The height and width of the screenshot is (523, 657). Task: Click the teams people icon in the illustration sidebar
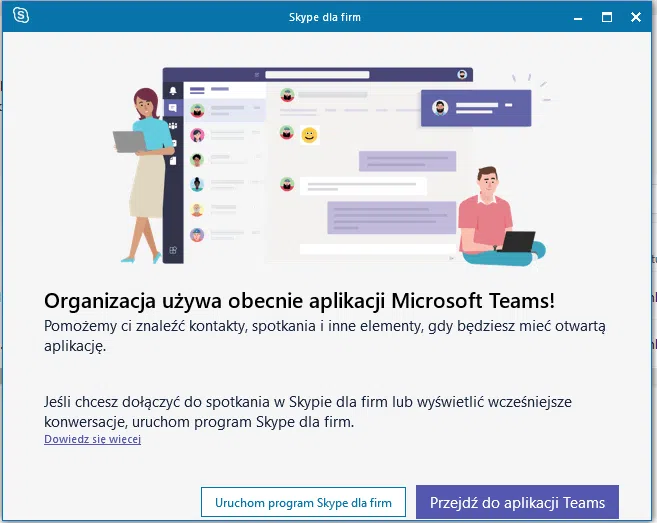point(172,126)
